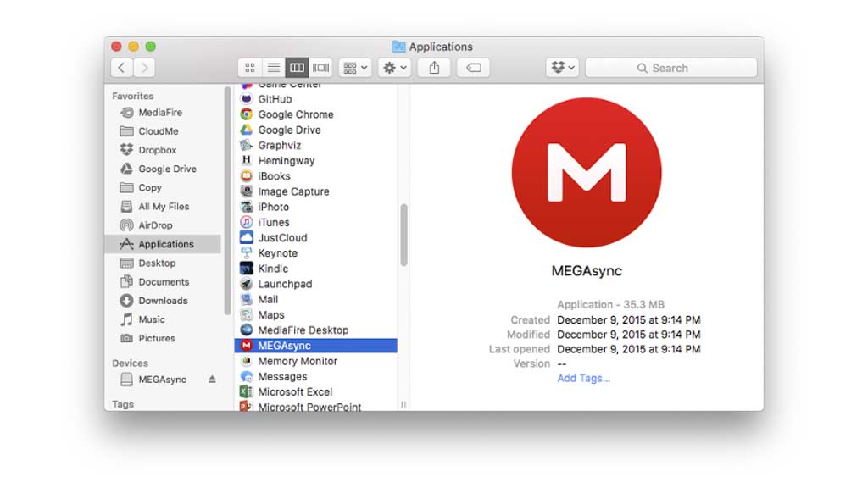Select the Microsoft Excel app icon
Image resolution: width=868 pixels, height=488 pixels.
tap(246, 391)
